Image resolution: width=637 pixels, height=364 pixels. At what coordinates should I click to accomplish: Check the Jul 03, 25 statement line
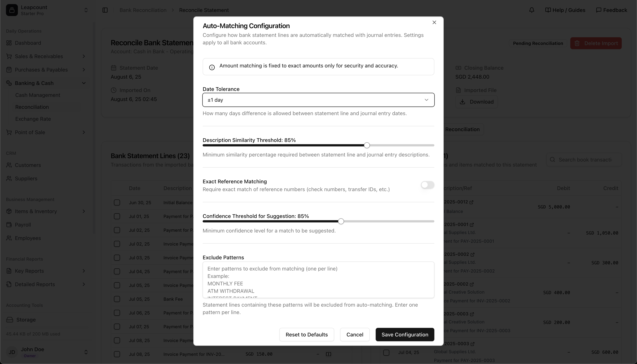(117, 258)
